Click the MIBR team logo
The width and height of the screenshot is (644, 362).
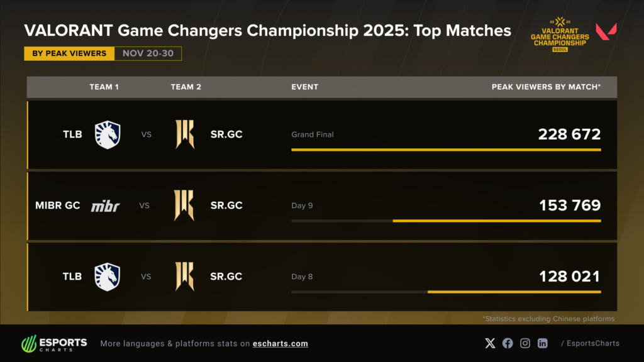point(105,206)
